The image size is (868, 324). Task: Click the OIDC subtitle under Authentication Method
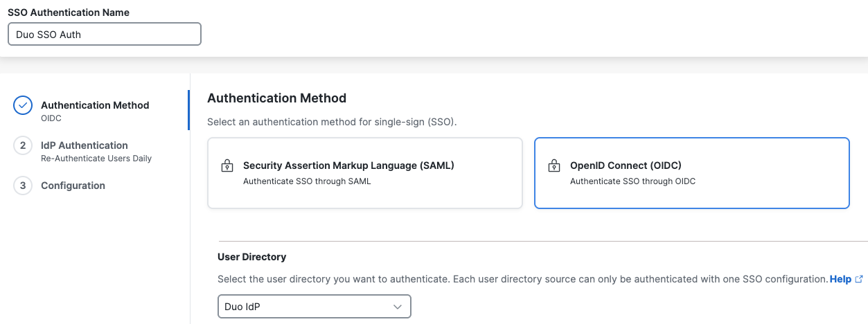51,118
